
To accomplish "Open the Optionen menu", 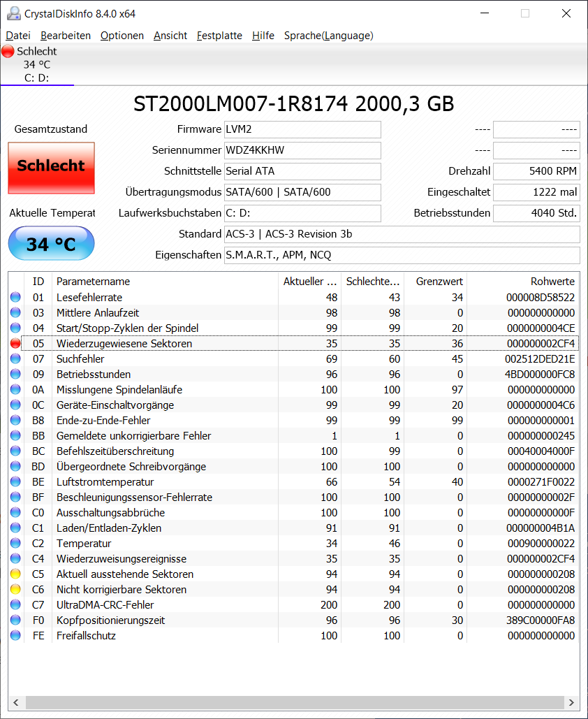I will tap(122, 36).
